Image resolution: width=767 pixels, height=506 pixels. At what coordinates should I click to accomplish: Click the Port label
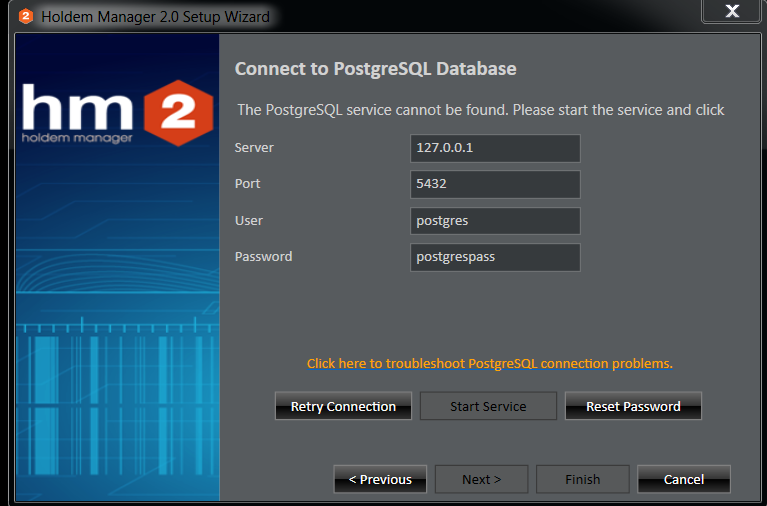(x=247, y=184)
